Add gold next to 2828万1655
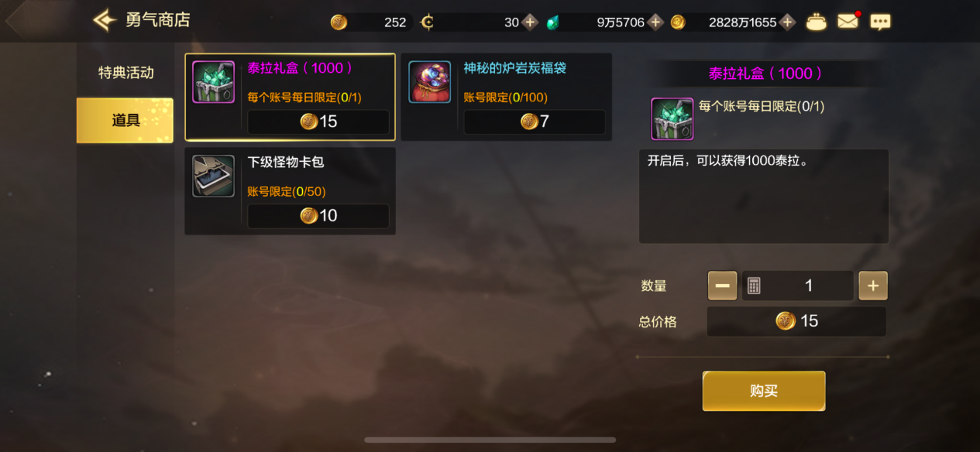Viewport: 980px width, 452px height. [x=788, y=22]
